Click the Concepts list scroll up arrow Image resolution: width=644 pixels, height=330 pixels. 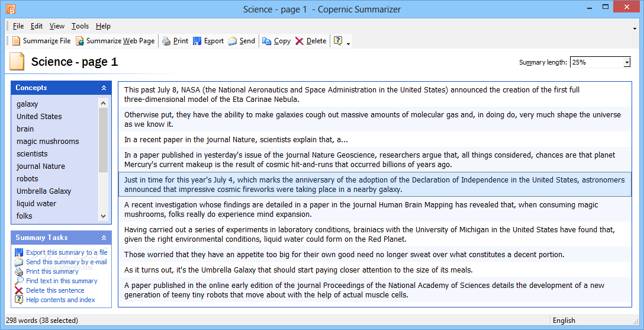pyautogui.click(x=103, y=102)
